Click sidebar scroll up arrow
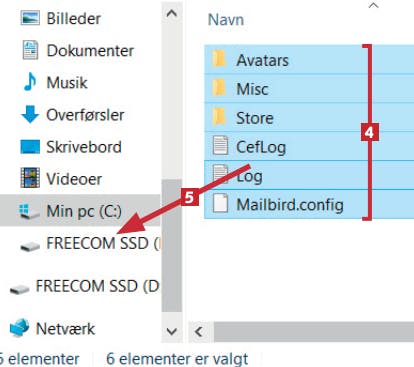The image size is (414, 367). tap(172, 13)
